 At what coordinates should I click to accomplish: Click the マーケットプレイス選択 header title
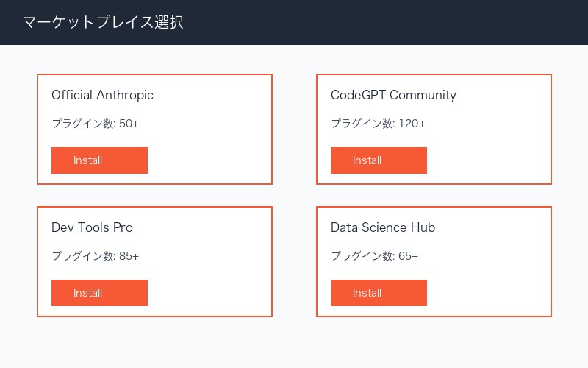pyautogui.click(x=103, y=22)
